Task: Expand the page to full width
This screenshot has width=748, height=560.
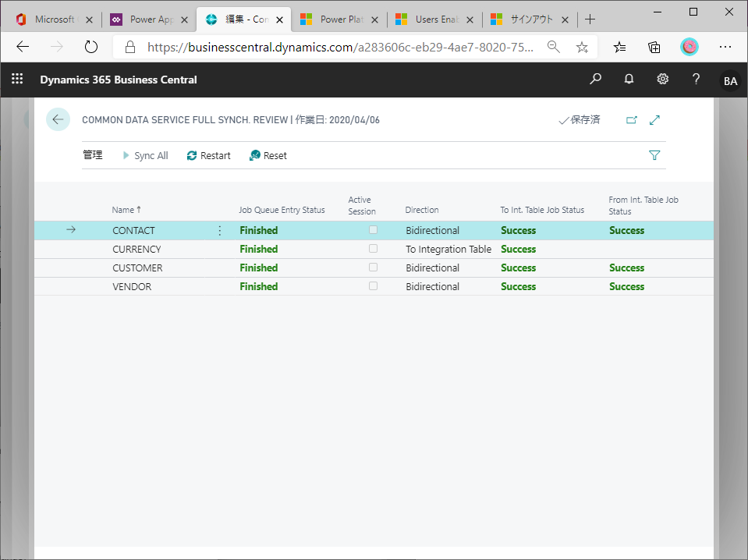Action: (654, 120)
